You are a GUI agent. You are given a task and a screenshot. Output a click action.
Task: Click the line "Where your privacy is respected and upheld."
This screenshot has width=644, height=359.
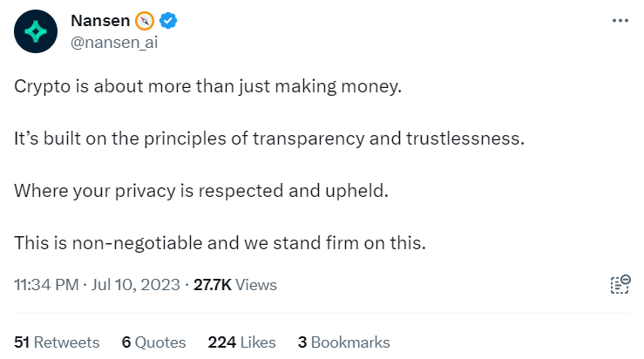[x=200, y=190]
